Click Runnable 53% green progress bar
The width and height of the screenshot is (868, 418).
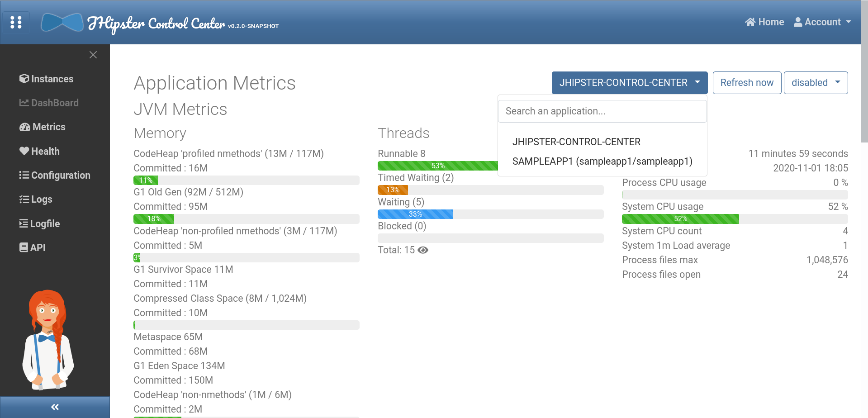coord(437,166)
